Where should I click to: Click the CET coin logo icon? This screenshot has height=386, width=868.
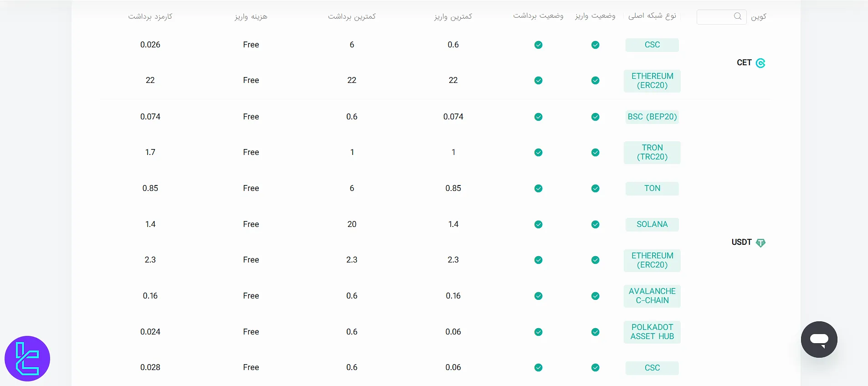(x=760, y=63)
